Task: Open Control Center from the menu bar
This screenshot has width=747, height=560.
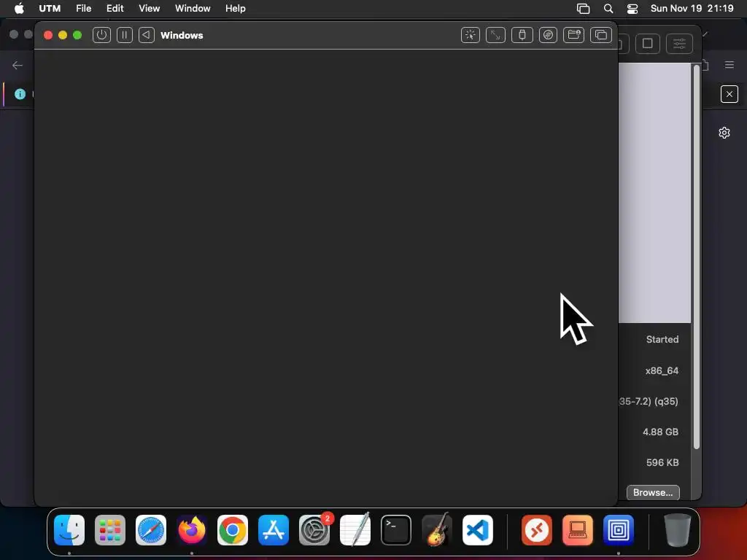Action: pos(632,9)
